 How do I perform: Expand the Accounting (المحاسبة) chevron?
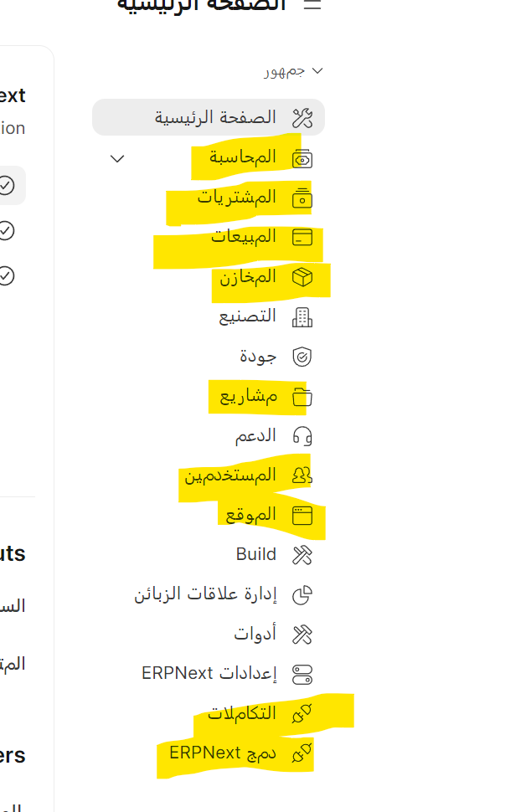(117, 158)
